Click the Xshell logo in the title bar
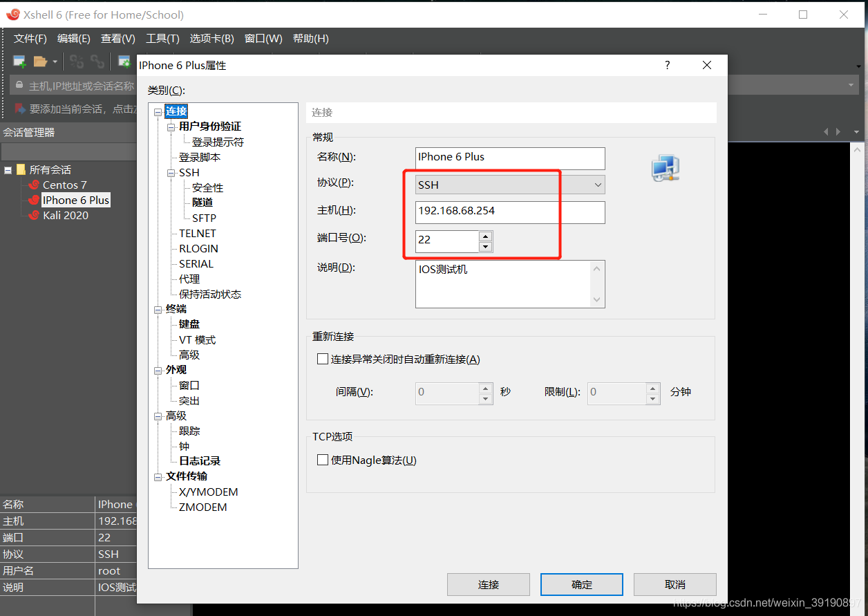 [12, 14]
